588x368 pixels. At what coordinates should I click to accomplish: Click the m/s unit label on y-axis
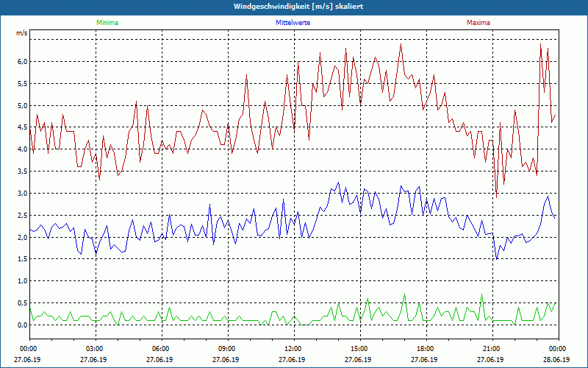tap(22, 33)
